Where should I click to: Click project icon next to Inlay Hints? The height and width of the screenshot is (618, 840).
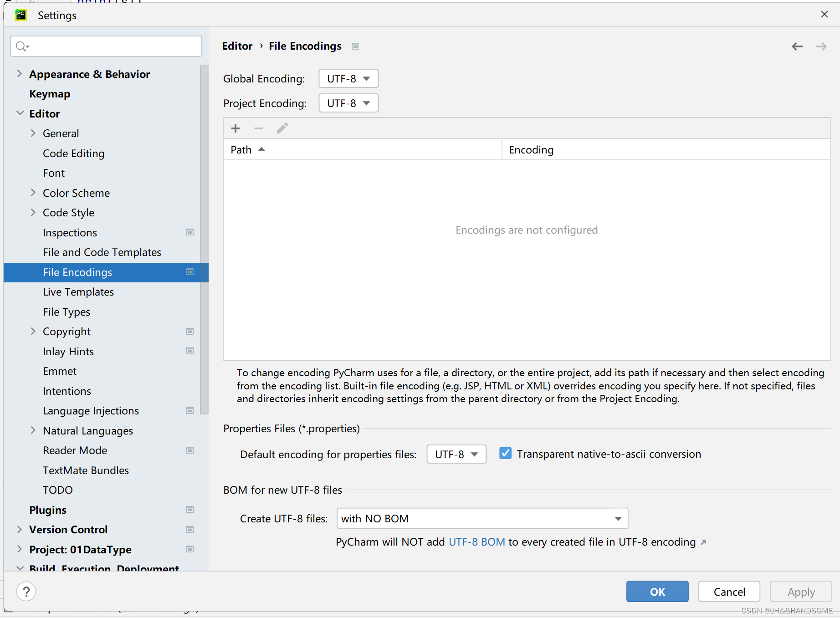pyautogui.click(x=190, y=351)
